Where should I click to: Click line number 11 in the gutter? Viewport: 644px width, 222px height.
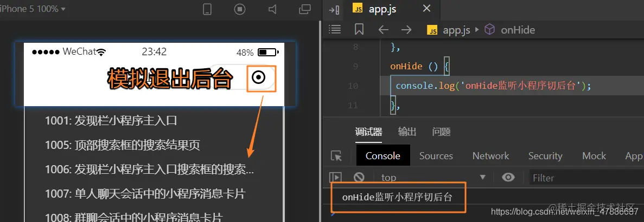click(x=353, y=106)
